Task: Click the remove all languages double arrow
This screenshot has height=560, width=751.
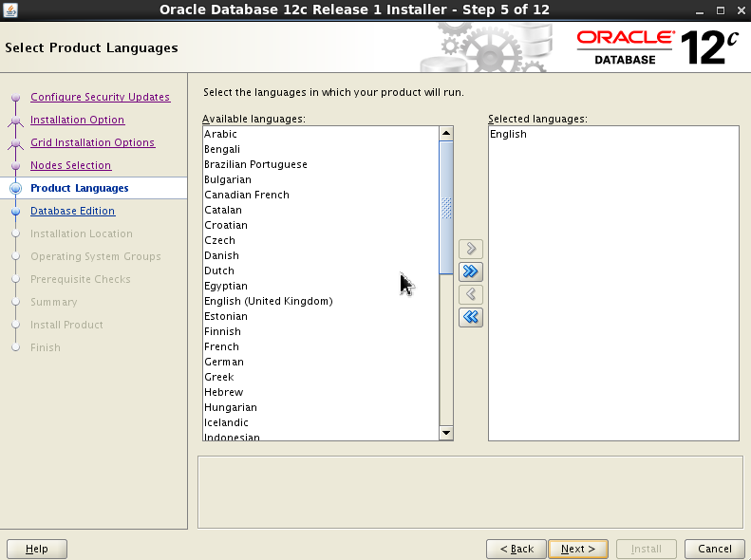Action: click(x=470, y=317)
